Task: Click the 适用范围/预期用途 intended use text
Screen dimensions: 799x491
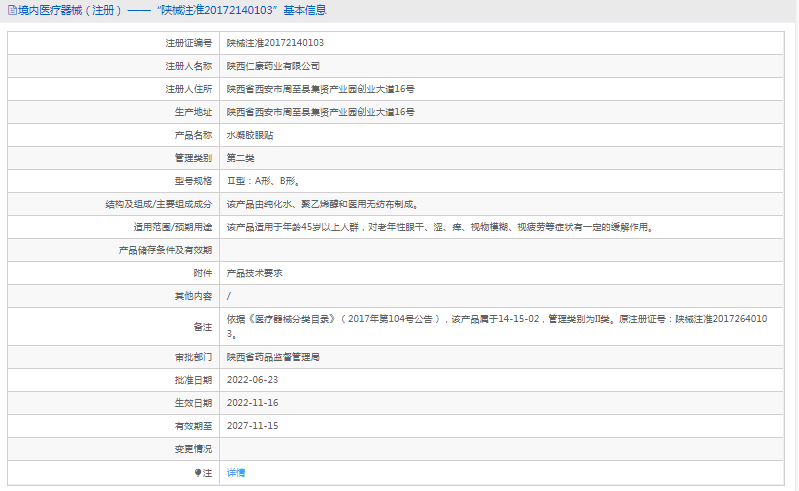Action: pyautogui.click(x=440, y=227)
